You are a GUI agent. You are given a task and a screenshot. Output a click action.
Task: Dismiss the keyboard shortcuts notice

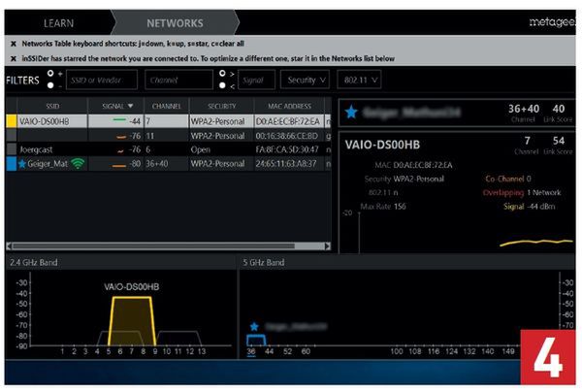pyautogui.click(x=14, y=44)
